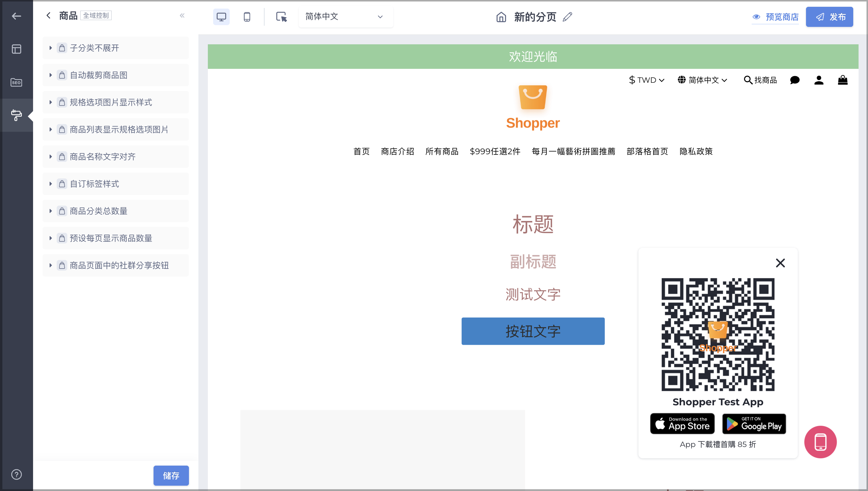Viewport: 868px width, 491px height.
Task: Expand the 商品分类总数量 section
Action: pyautogui.click(x=115, y=211)
